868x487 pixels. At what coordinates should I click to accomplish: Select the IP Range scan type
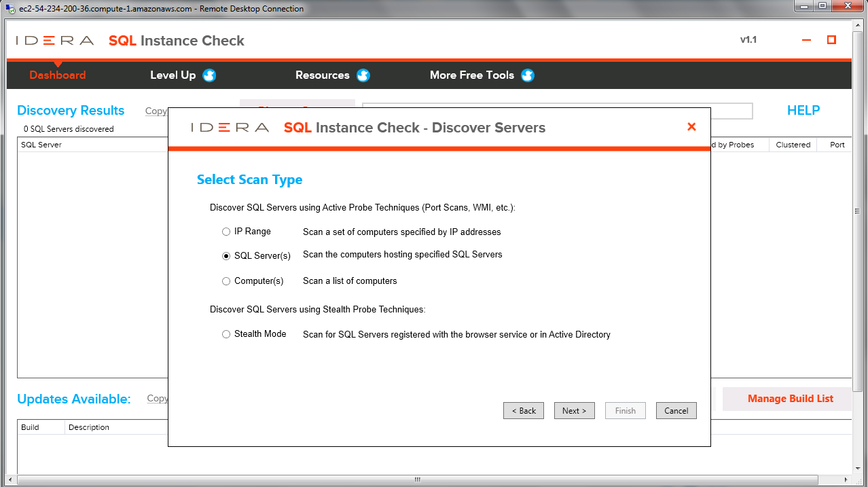tap(225, 232)
